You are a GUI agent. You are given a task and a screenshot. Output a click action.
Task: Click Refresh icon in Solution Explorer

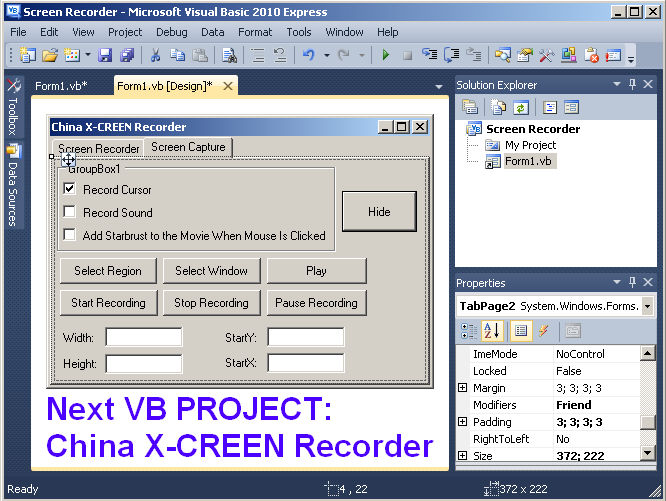(521, 107)
